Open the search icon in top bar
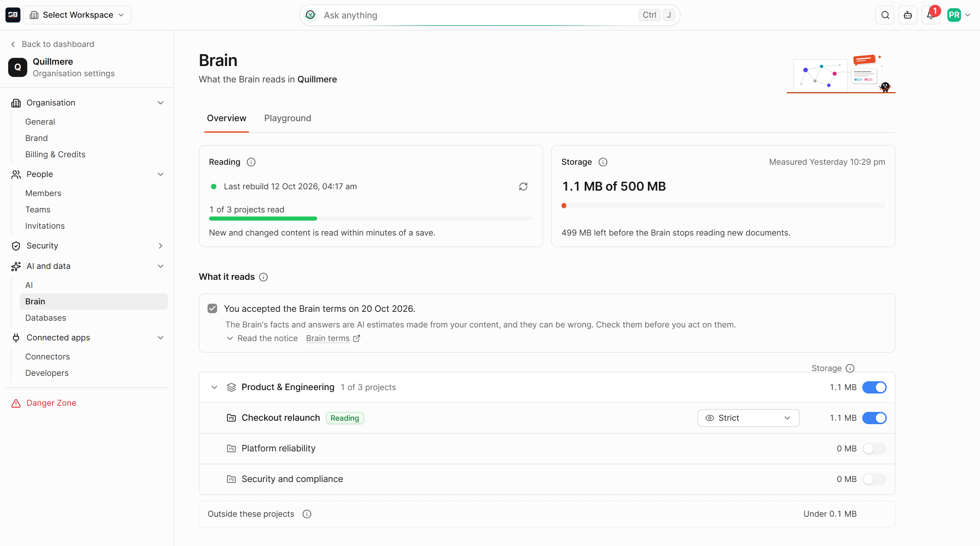The image size is (980, 546). coord(885,15)
